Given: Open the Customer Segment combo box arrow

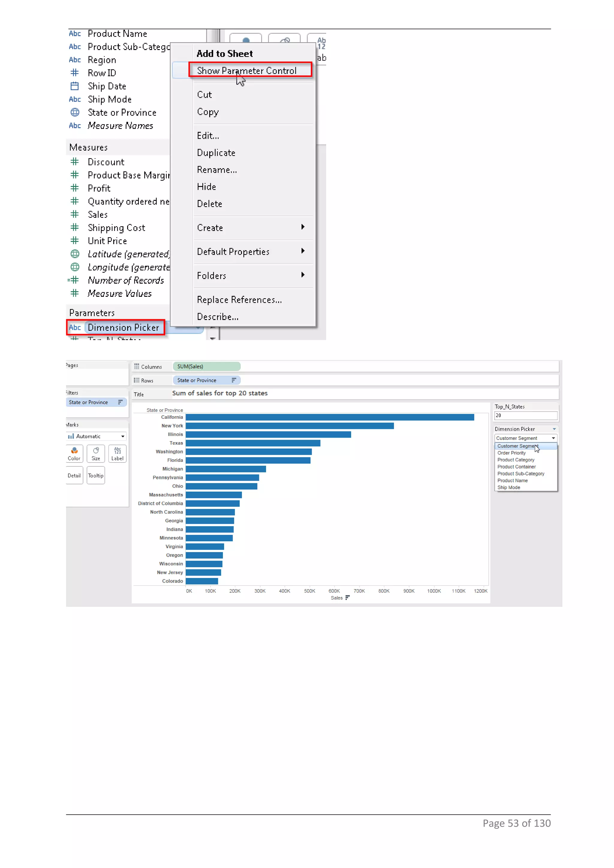Looking at the screenshot, I should pyautogui.click(x=553, y=438).
